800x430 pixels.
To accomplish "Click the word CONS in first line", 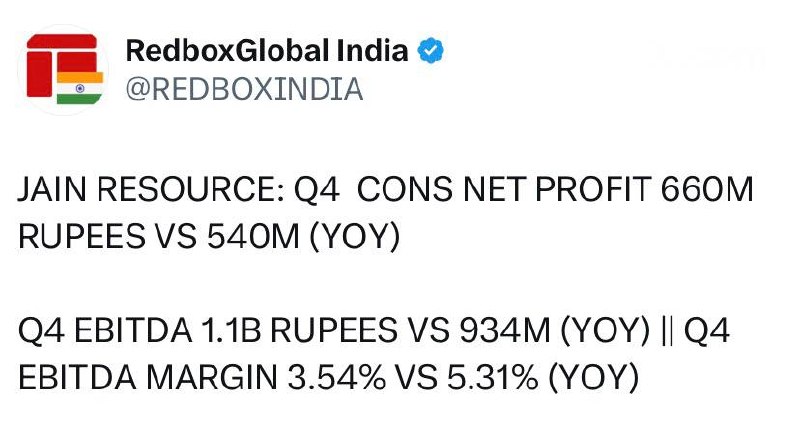I will coord(405,189).
